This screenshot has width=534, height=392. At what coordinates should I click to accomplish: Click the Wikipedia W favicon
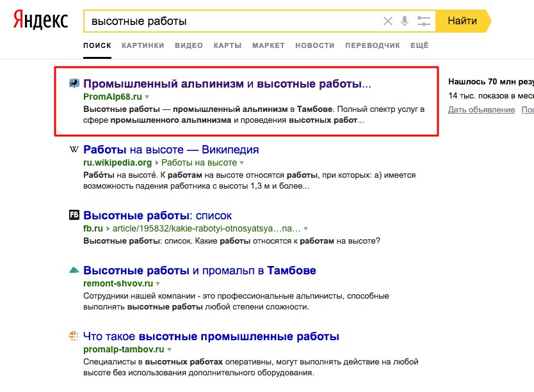(x=74, y=149)
